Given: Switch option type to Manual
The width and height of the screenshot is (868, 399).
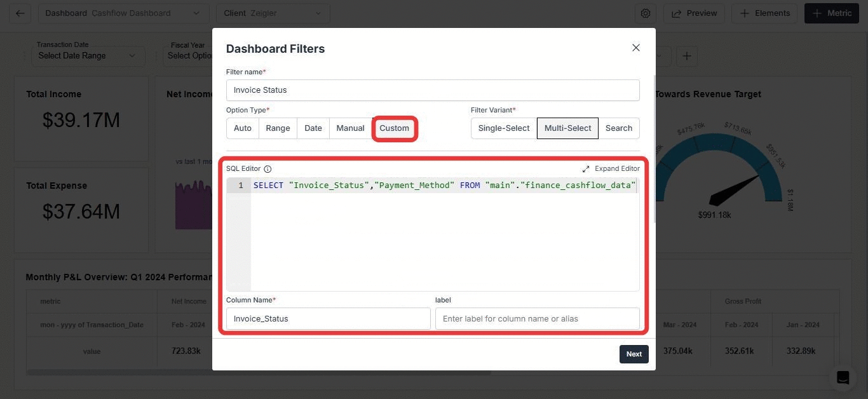Looking at the screenshot, I should (x=350, y=128).
